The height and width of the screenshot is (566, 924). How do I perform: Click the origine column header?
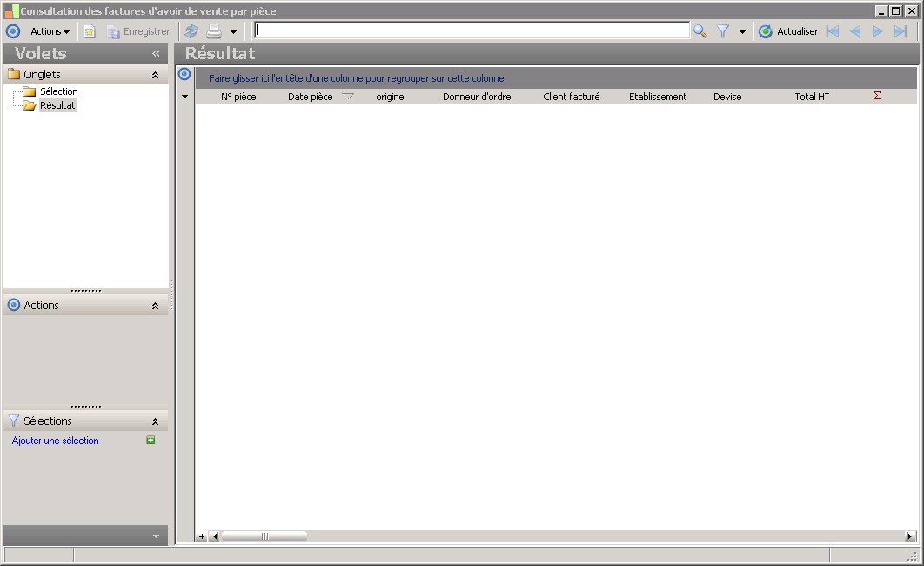tap(390, 97)
